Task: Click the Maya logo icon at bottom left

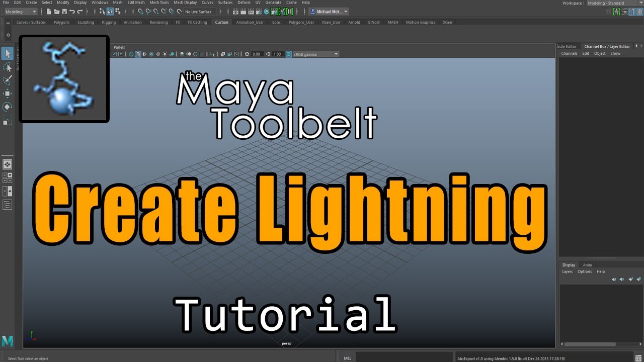Action: [x=8, y=341]
